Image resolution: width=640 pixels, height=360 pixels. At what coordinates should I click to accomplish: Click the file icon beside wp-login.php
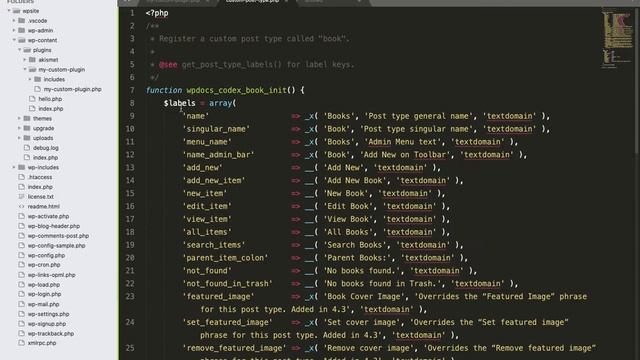[22, 294]
